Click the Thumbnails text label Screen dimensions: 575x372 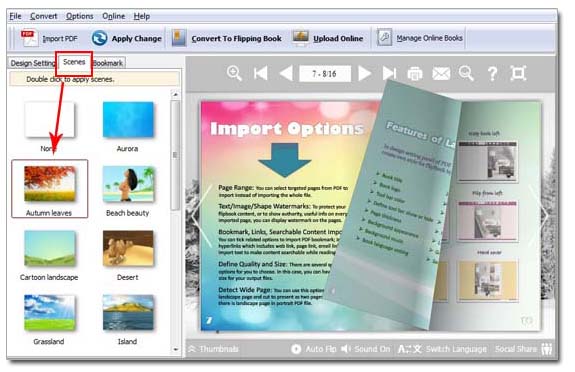coord(219,349)
